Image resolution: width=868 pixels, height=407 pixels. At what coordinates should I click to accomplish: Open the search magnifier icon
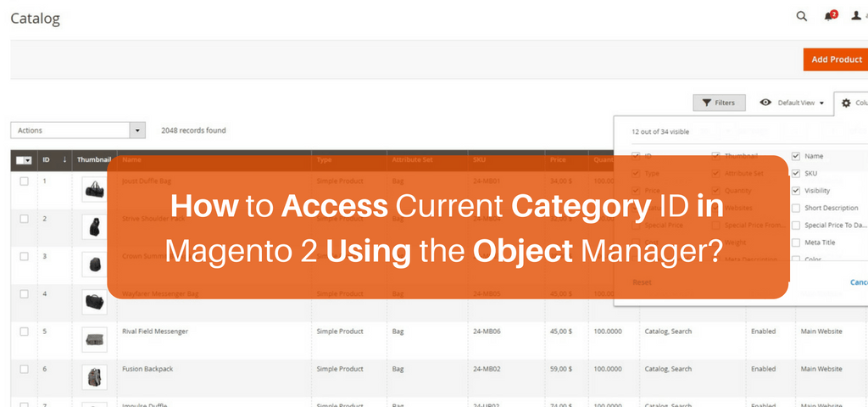click(x=802, y=16)
